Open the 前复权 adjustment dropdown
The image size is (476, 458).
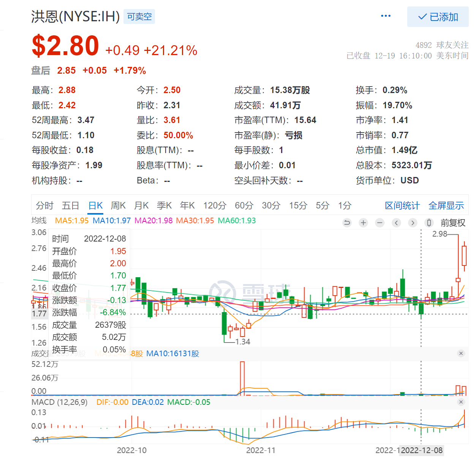pyautogui.click(x=453, y=223)
